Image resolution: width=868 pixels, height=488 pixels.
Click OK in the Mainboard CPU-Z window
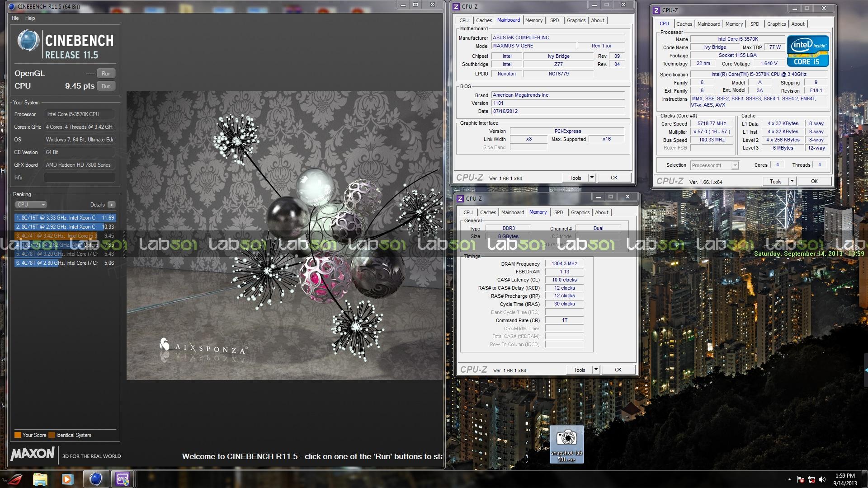click(614, 178)
